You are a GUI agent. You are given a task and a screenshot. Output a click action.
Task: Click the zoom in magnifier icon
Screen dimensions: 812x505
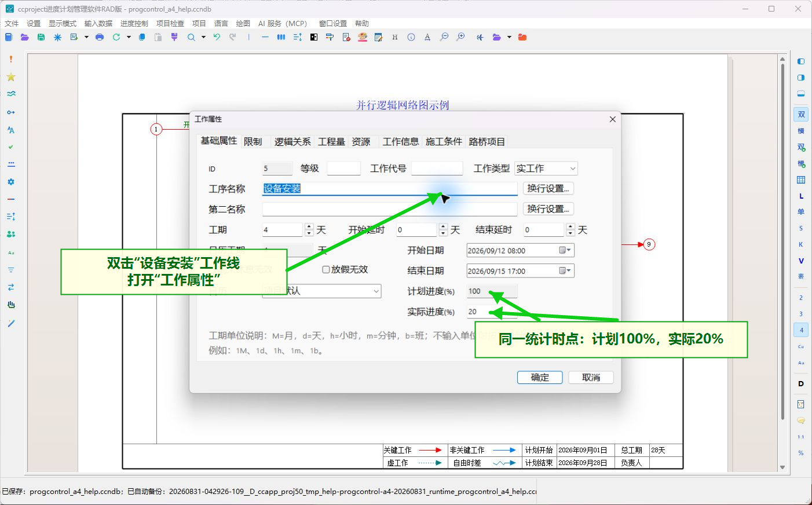point(460,37)
